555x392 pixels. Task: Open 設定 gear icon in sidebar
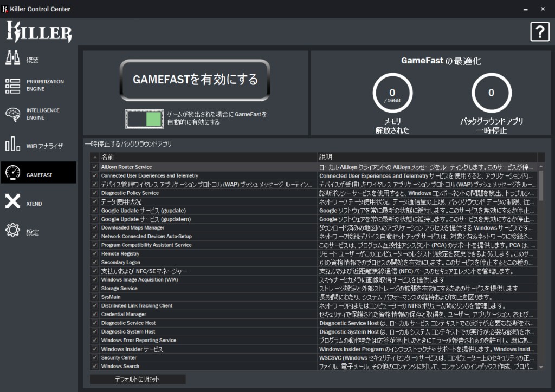click(x=12, y=231)
